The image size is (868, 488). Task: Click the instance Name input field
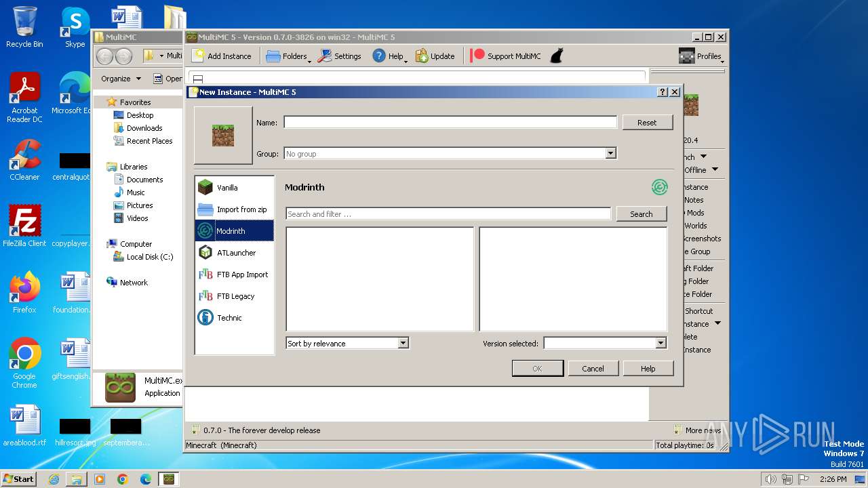(450, 123)
